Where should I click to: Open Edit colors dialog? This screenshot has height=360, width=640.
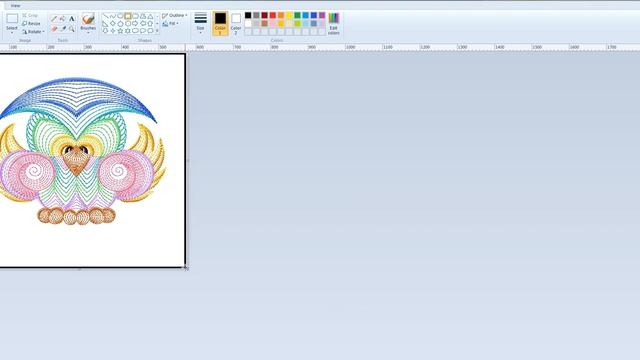point(333,23)
